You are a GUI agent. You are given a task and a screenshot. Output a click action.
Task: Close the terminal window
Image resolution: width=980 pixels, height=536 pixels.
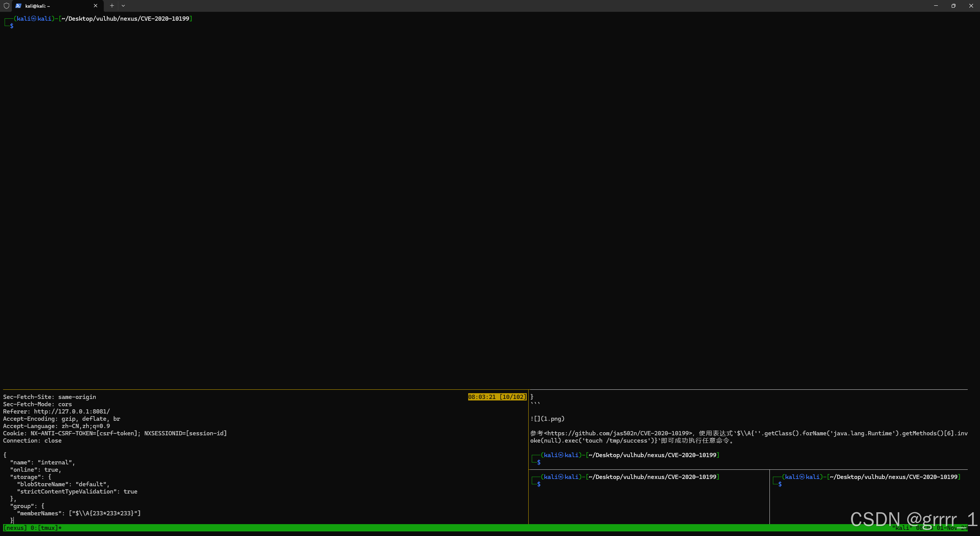coord(971,6)
